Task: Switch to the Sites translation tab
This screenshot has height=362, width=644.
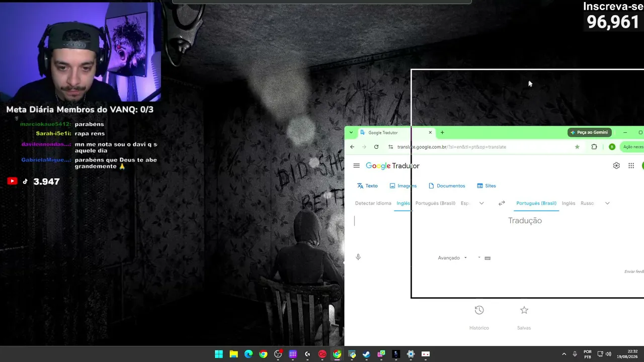Action: click(487, 186)
